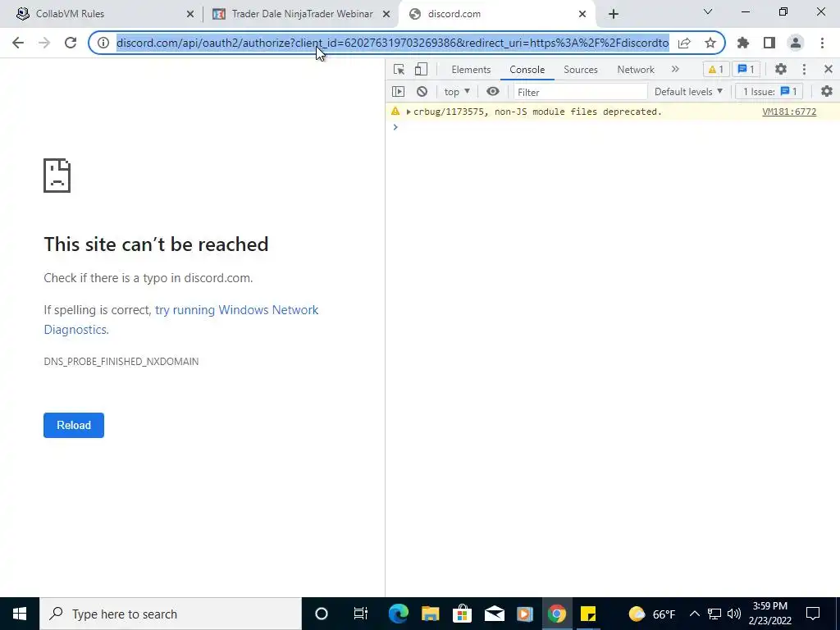Expand the crbug/1173575 warning message
Viewport: 840px width, 630px height.
[x=409, y=112]
